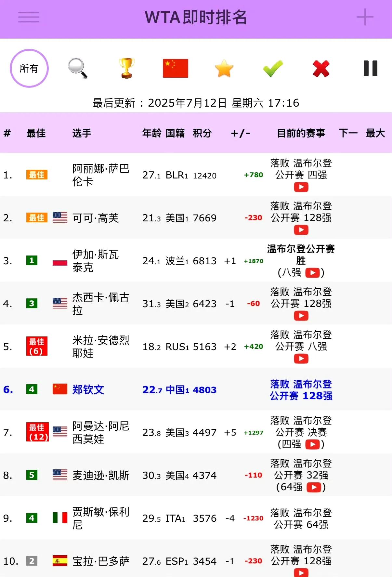Screen dimensions: 392x577
Task: Sort by the +/- column header
Action: [x=241, y=133]
